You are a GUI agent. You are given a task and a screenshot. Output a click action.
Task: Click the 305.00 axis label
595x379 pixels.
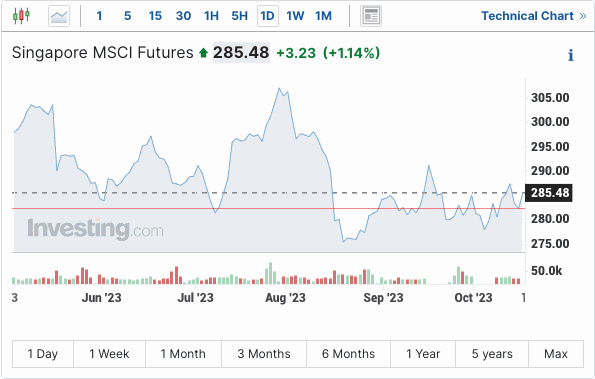coord(550,98)
